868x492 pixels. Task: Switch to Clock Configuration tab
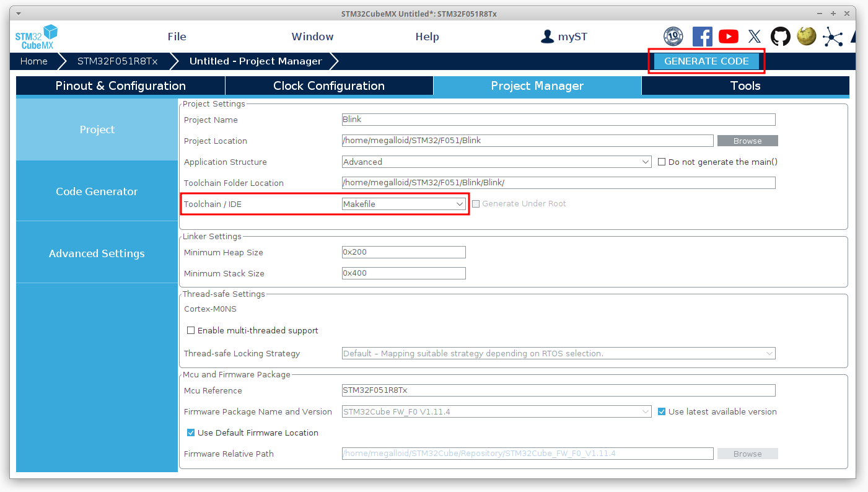click(329, 86)
